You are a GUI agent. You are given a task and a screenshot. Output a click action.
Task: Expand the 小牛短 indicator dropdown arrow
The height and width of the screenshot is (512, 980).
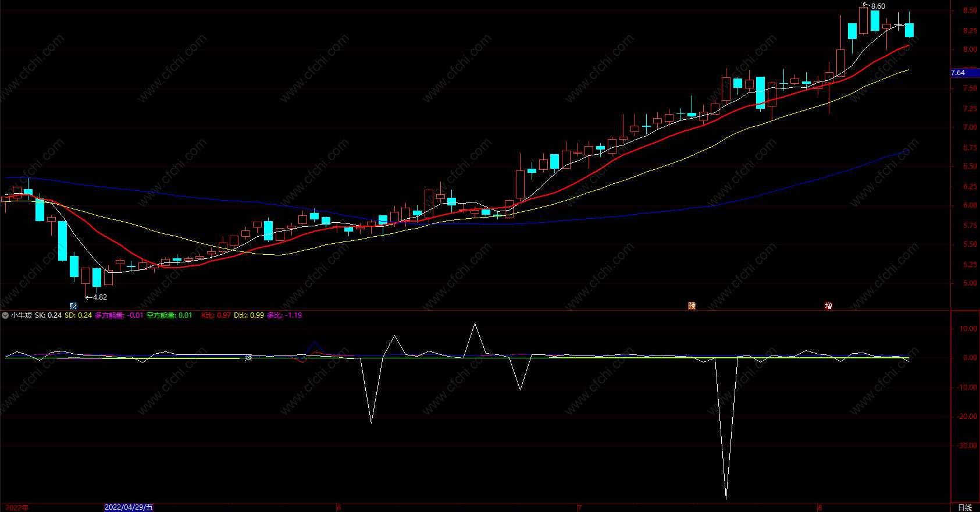[x=5, y=315]
